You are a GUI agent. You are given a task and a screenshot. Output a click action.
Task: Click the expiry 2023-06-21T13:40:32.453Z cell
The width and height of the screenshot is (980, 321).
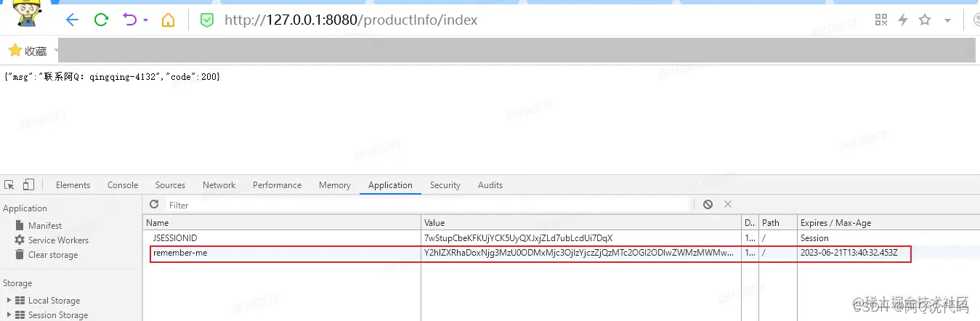click(849, 253)
